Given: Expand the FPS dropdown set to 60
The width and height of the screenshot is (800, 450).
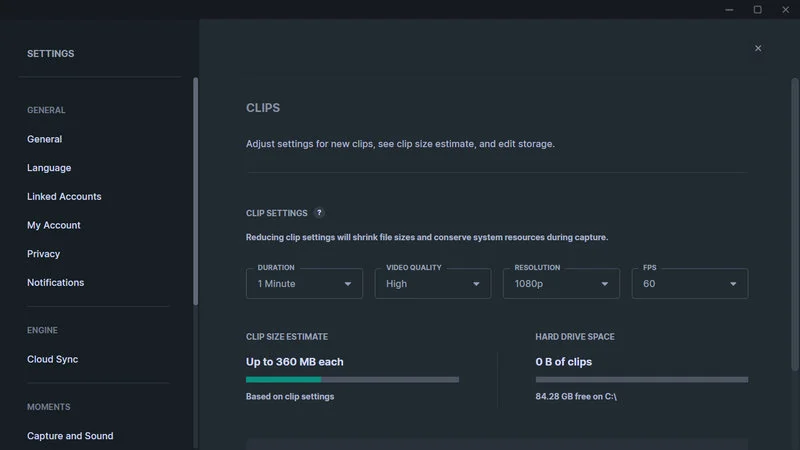Looking at the screenshot, I should tap(689, 283).
